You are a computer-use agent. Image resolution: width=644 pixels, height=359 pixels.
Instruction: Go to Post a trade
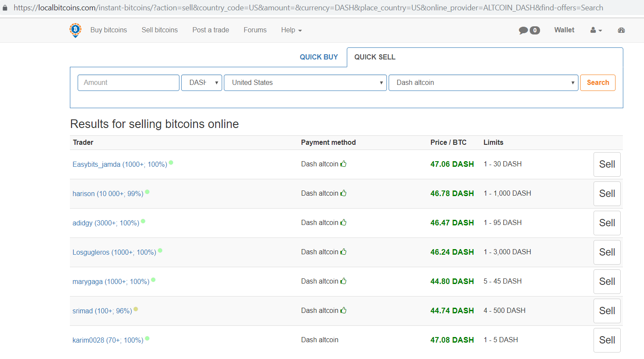pos(211,30)
